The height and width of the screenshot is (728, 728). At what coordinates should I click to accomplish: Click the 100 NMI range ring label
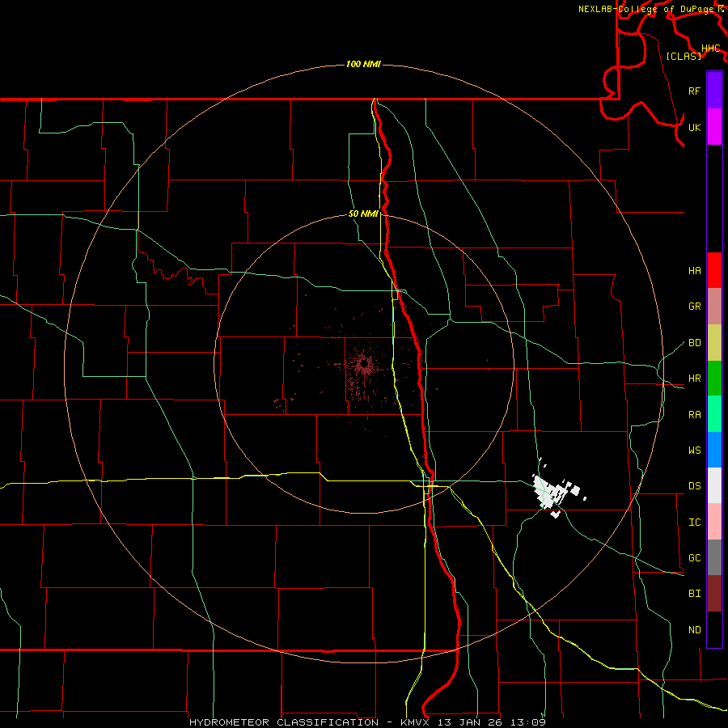coord(363,64)
